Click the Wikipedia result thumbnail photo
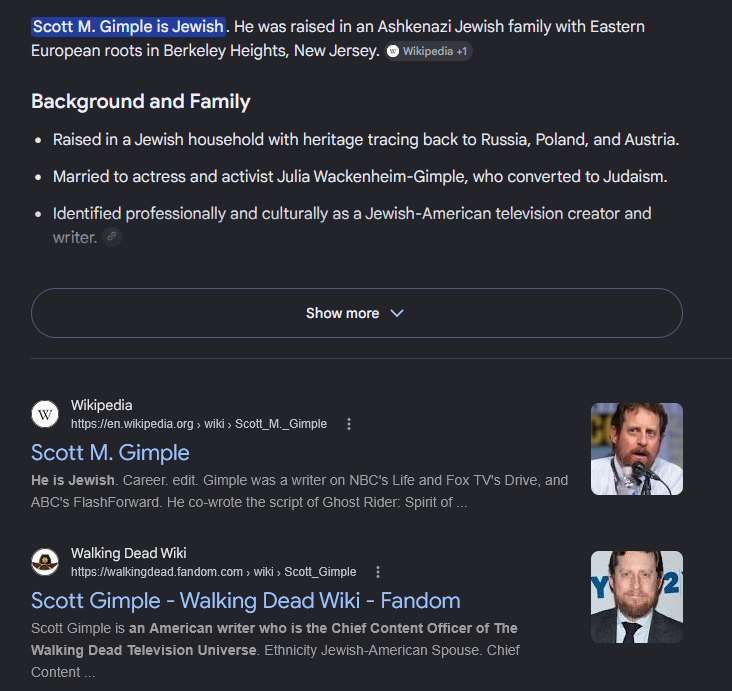 pos(637,449)
